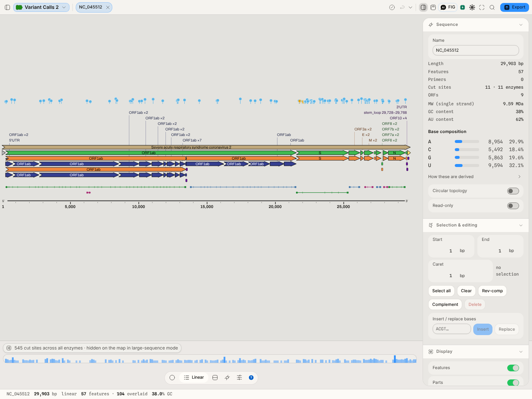Collapse the Selection & editing section
This screenshot has height=399, width=532.
click(x=521, y=225)
